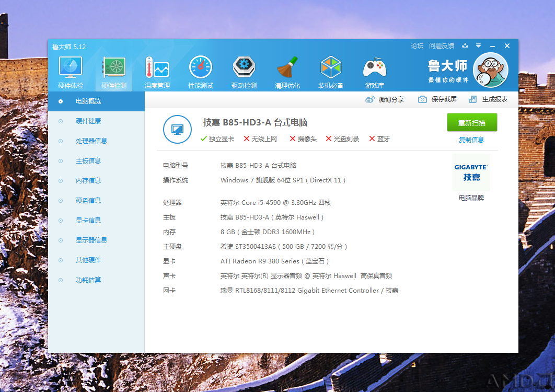Click the green 重新扫描 rescan button

click(x=472, y=122)
